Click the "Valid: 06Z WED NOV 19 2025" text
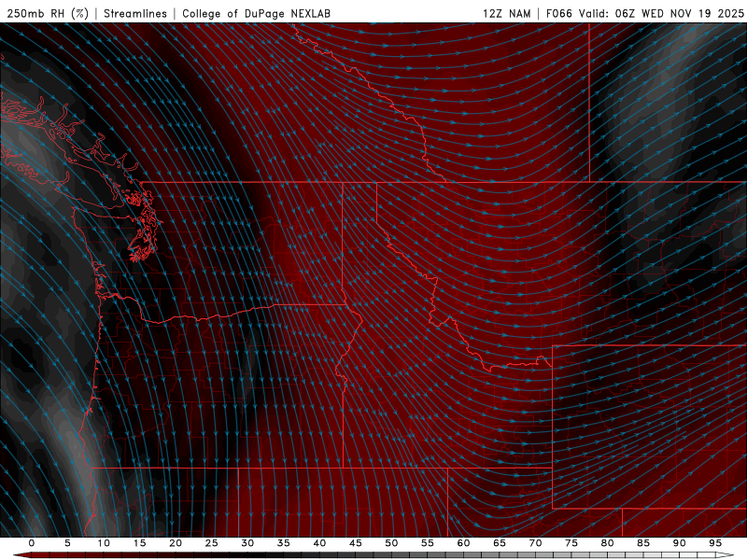The width and height of the screenshot is (747, 560). (661, 13)
